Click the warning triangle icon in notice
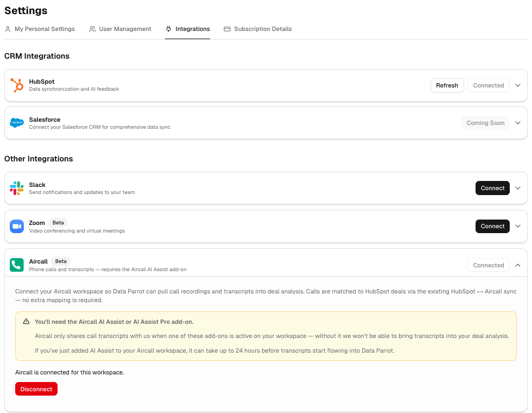The width and height of the screenshot is (532, 413). click(26, 322)
